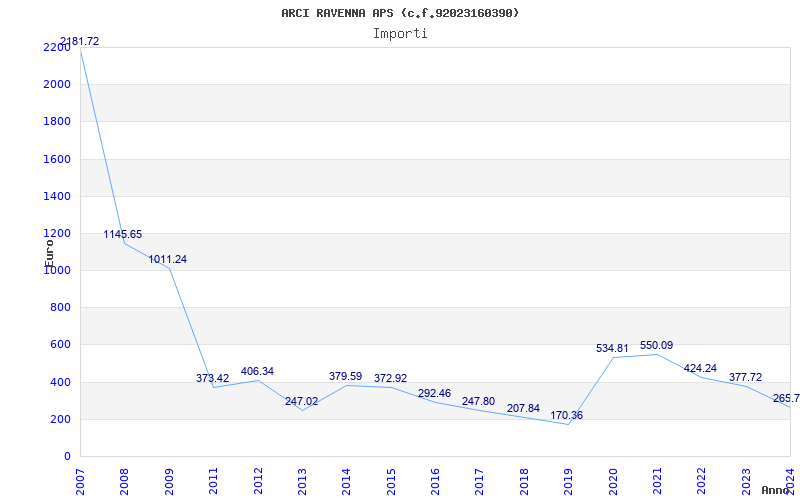Viewport: 800px width, 500px height.
Task: Click the 2014 x-axis year label
Action: pos(346,481)
